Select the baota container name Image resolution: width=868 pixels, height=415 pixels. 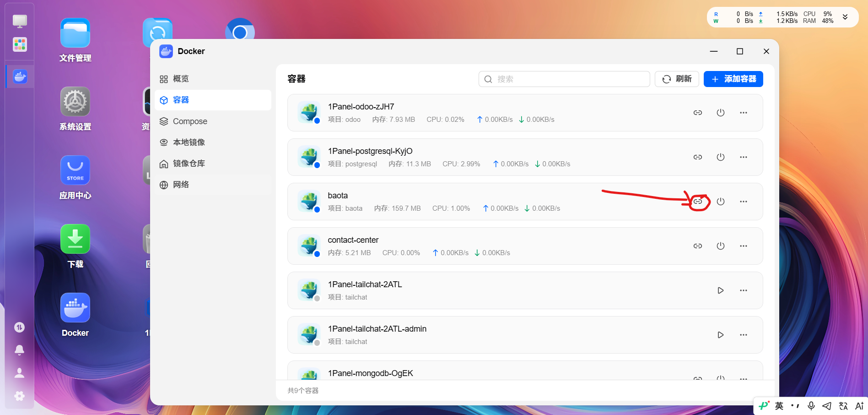338,196
